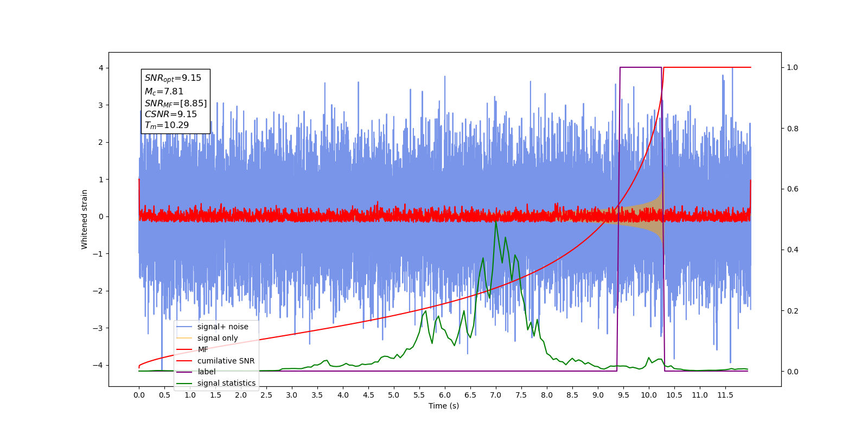Click the orange signal-only envelope near merger
The image size is (868, 434).
tap(654, 216)
